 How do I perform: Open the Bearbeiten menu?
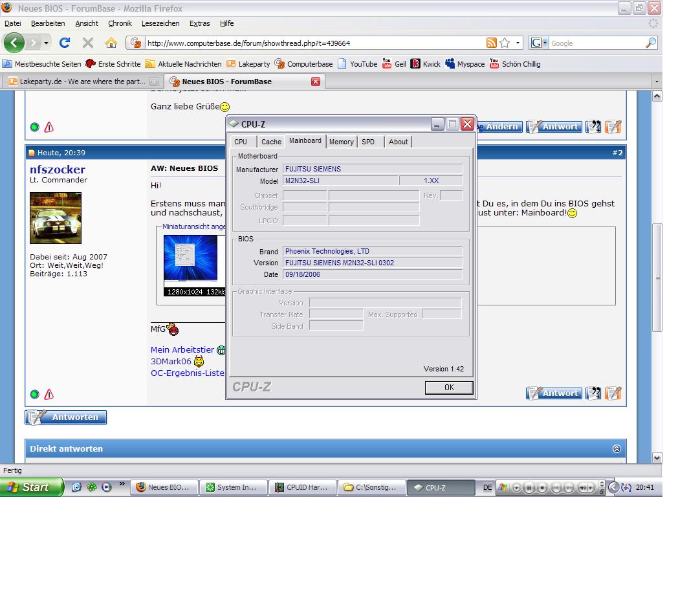(48, 23)
